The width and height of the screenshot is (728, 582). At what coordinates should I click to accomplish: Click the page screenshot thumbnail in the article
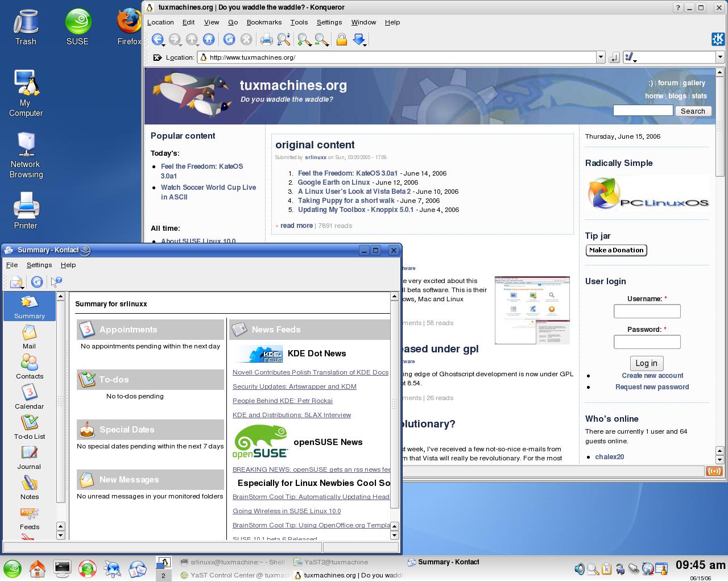coord(532,310)
